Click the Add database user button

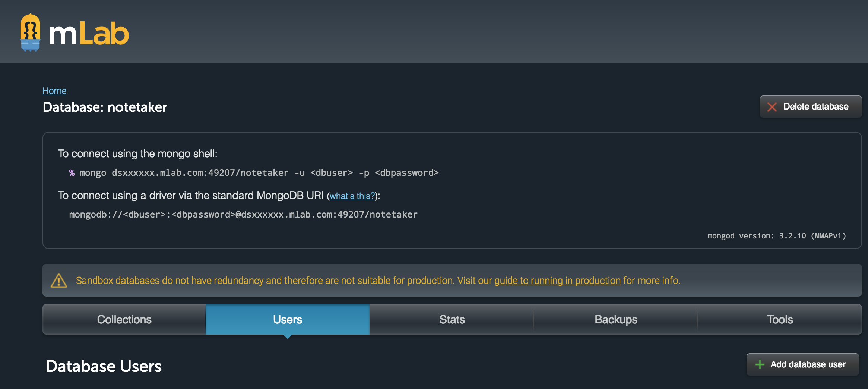point(803,364)
